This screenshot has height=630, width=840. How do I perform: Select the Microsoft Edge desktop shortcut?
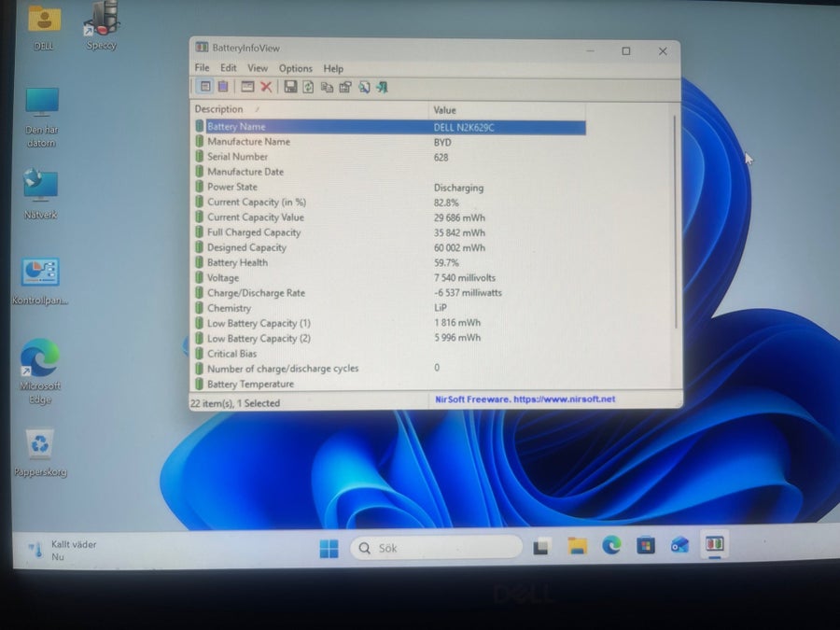(x=40, y=371)
